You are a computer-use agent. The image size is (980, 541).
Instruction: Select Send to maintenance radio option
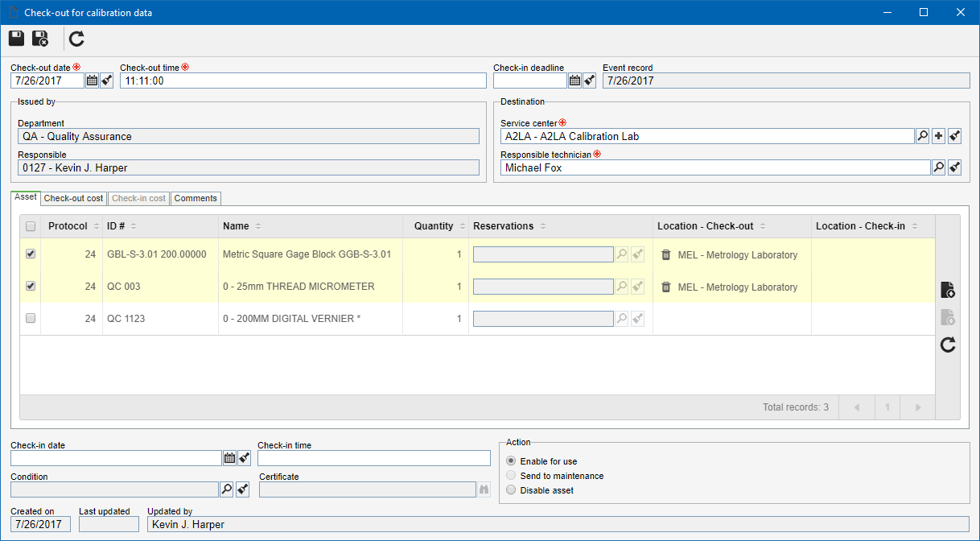tap(510, 476)
